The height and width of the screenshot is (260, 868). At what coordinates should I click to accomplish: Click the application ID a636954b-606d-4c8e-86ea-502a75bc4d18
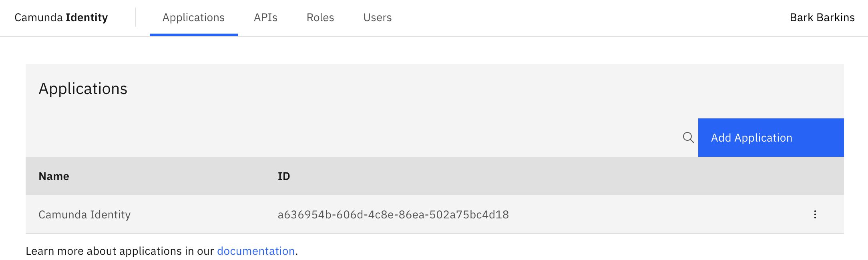click(x=393, y=214)
